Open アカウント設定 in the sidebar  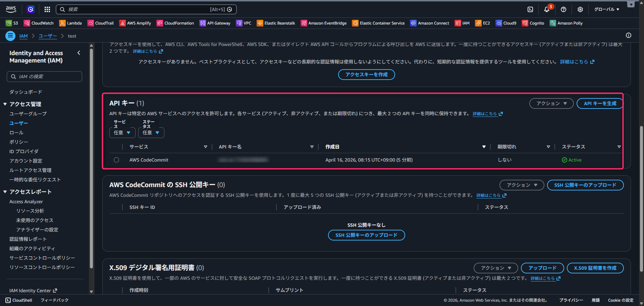point(26,161)
